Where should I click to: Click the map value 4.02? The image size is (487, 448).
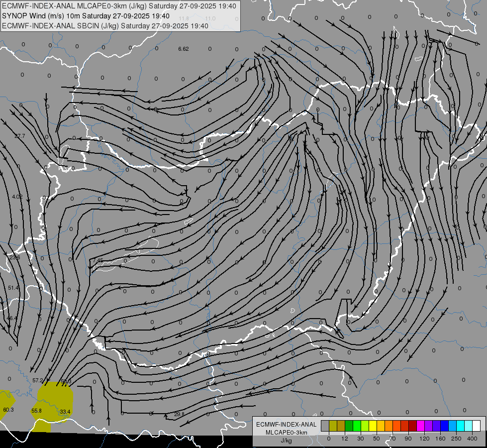tap(17, 197)
